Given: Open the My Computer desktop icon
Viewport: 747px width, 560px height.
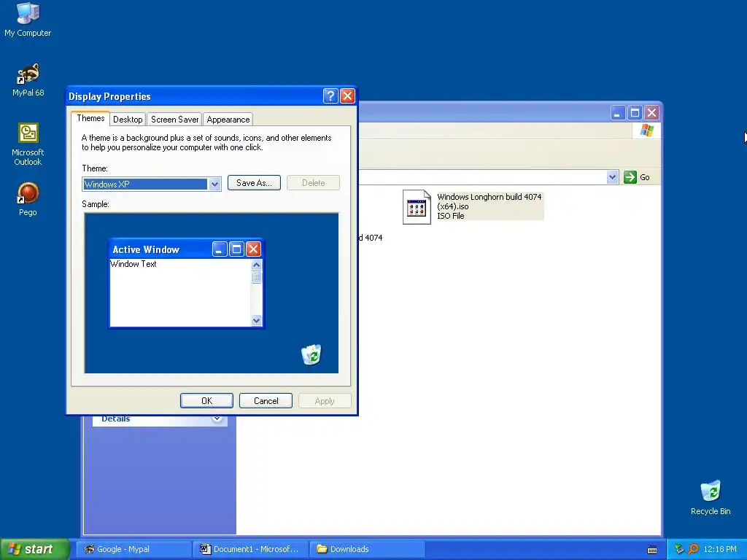Looking at the screenshot, I should [x=28, y=19].
